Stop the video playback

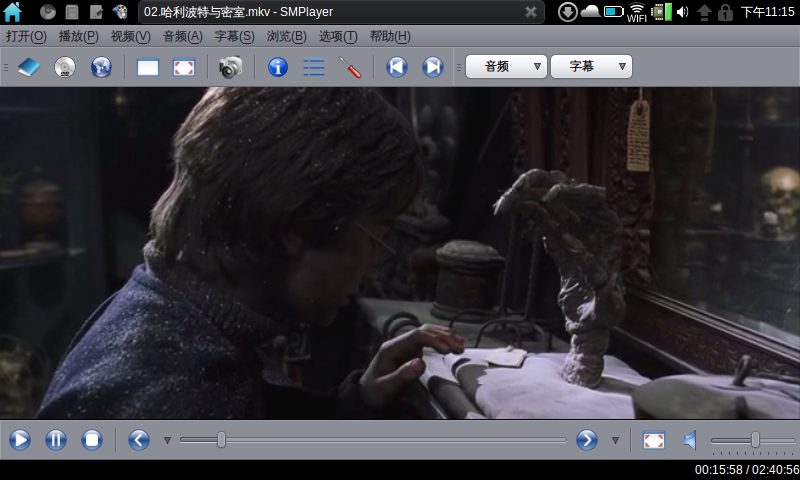pyautogui.click(x=92, y=440)
